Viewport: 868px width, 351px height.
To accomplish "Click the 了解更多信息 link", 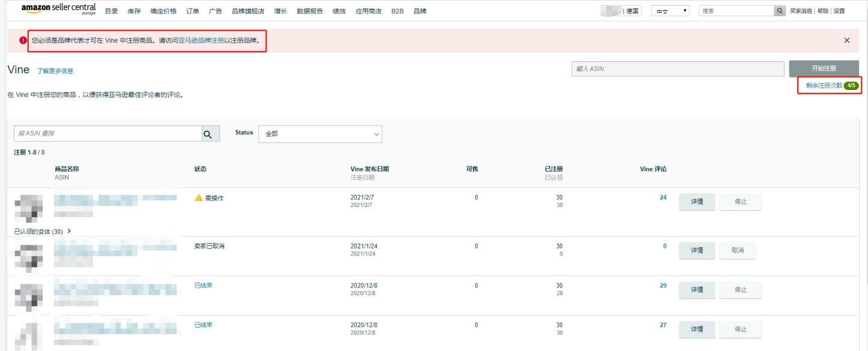I will [x=55, y=71].
